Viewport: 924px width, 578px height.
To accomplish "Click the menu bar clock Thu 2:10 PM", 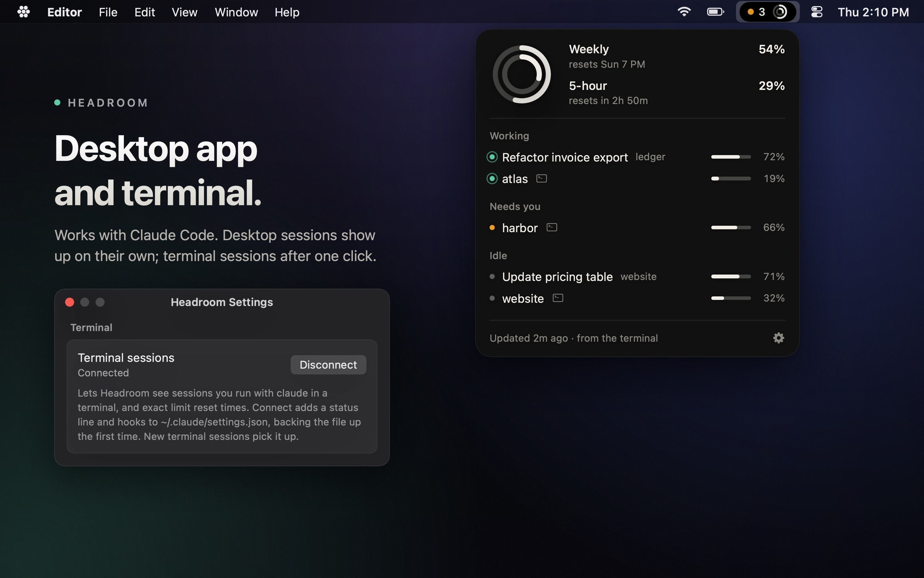I will (x=873, y=12).
